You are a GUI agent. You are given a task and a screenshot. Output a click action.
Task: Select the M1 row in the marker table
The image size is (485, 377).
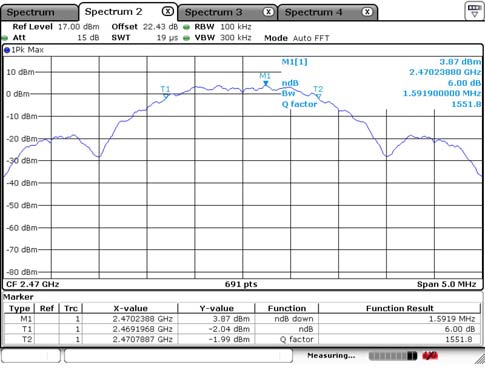242,319
